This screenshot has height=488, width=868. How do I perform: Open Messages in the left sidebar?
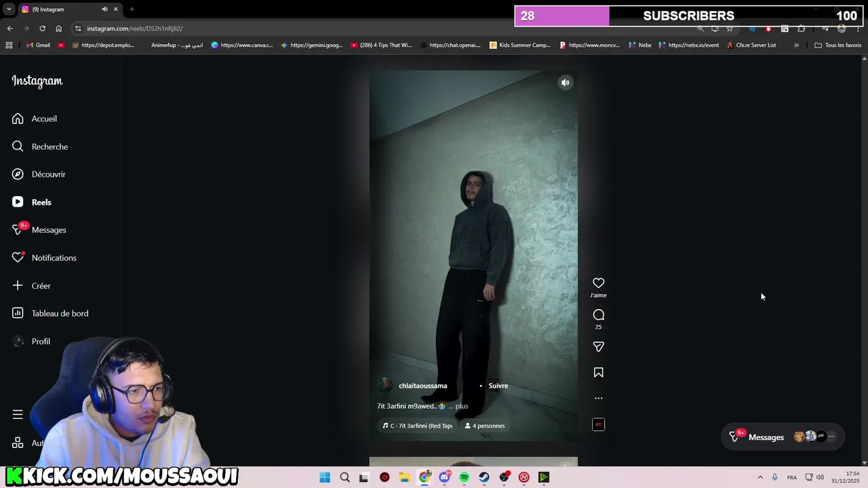coord(39,230)
